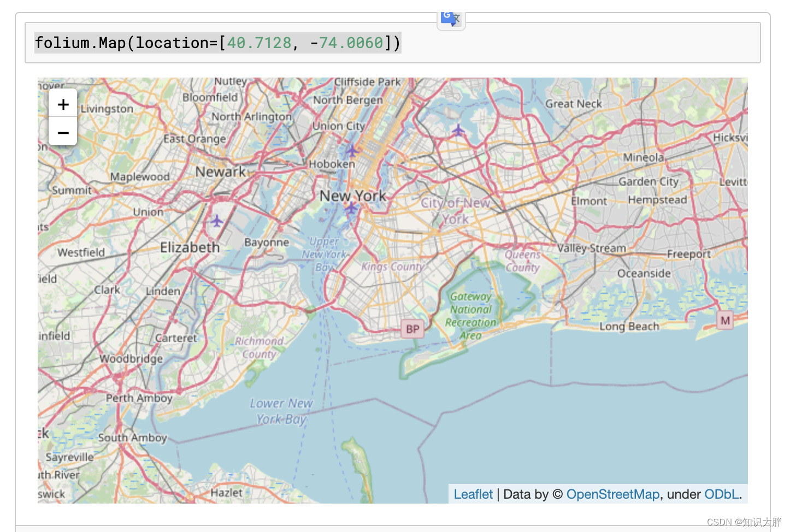
Task: Click the airport icon below Great Neck
Action: (458, 131)
